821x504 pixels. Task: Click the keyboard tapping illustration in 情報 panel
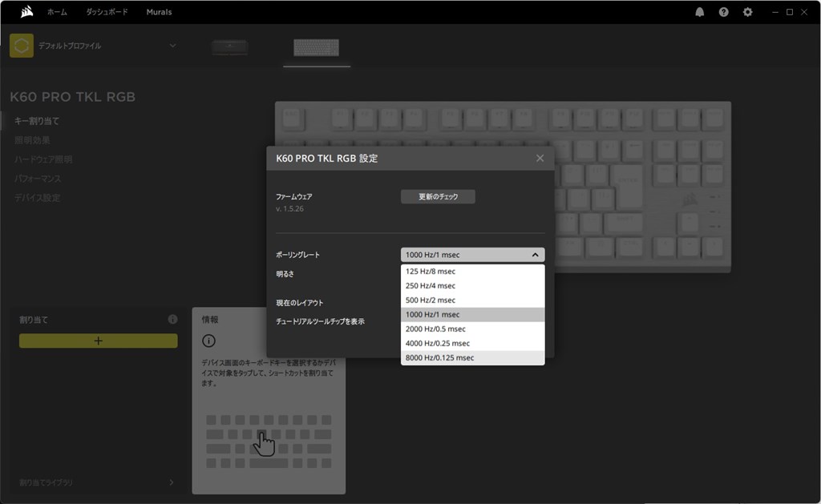[x=269, y=442]
